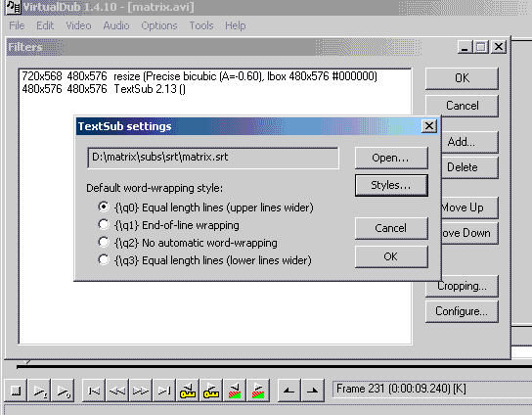This screenshot has width=532, height=415.
Task: Go to the previous keyframe
Action: pos(188,391)
